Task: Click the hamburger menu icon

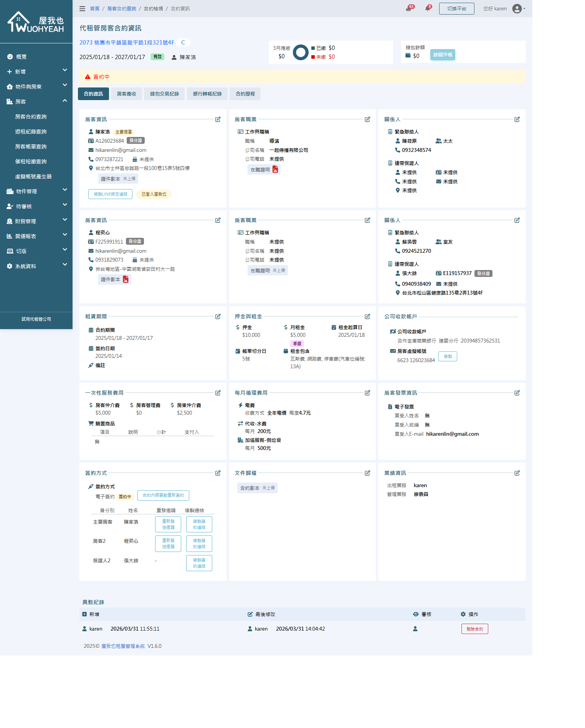Action: click(x=82, y=8)
